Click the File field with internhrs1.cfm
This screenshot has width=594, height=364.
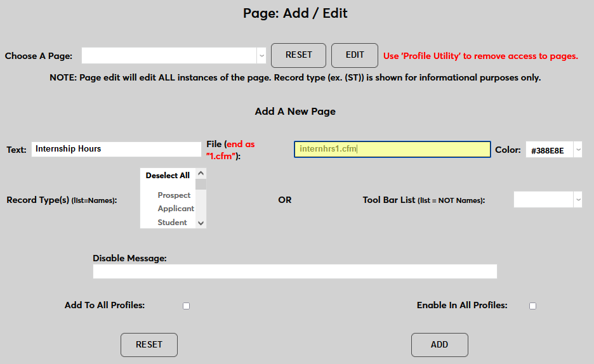pos(392,149)
